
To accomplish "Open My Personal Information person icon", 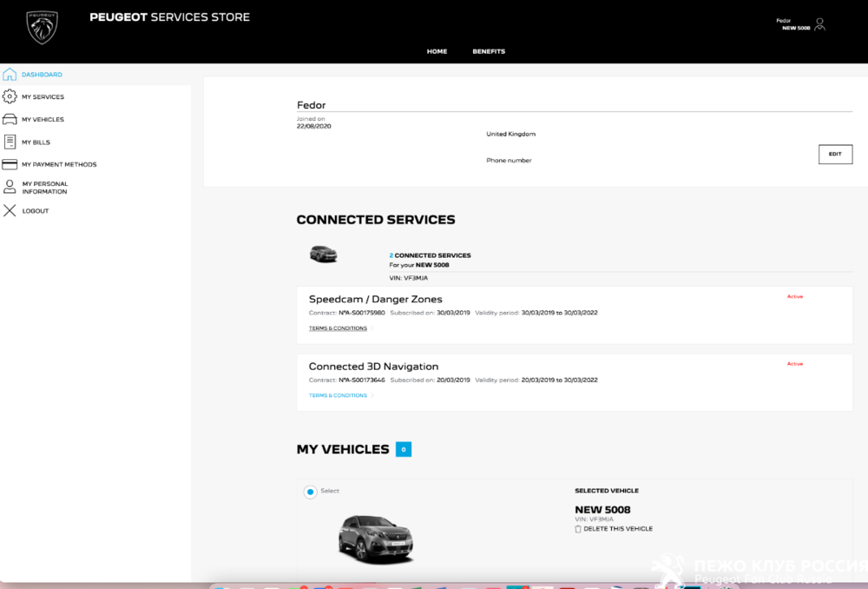I will click(x=10, y=187).
